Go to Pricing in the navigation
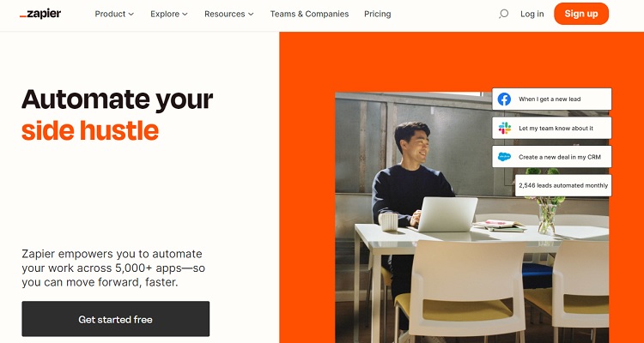This screenshot has width=644, height=343. tap(378, 14)
